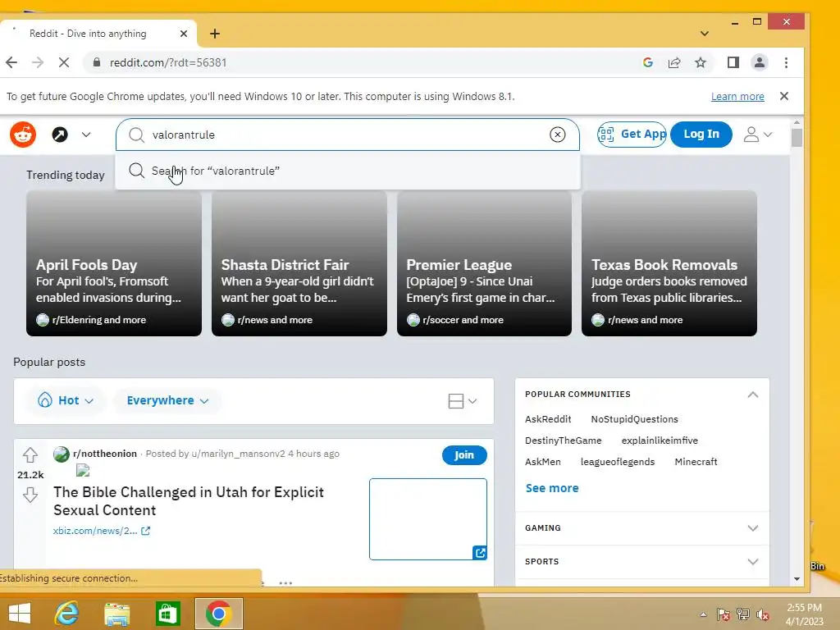
Task: Upvote the Bible Challenged in Utah post
Action: coord(30,455)
